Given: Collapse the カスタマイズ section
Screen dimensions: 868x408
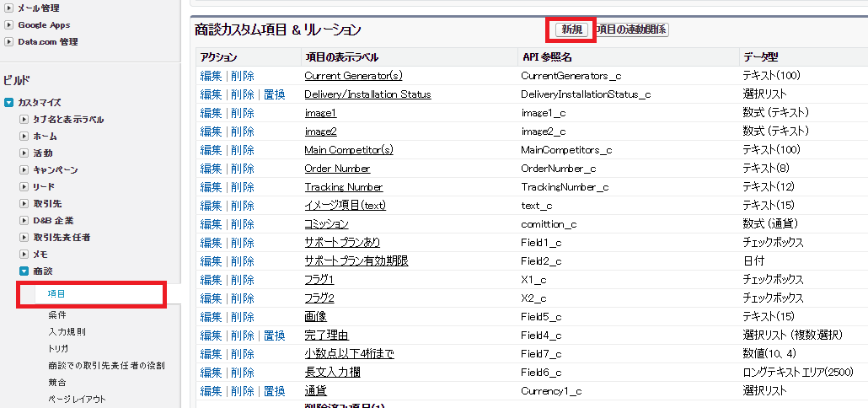Looking at the screenshot, I should [x=9, y=102].
